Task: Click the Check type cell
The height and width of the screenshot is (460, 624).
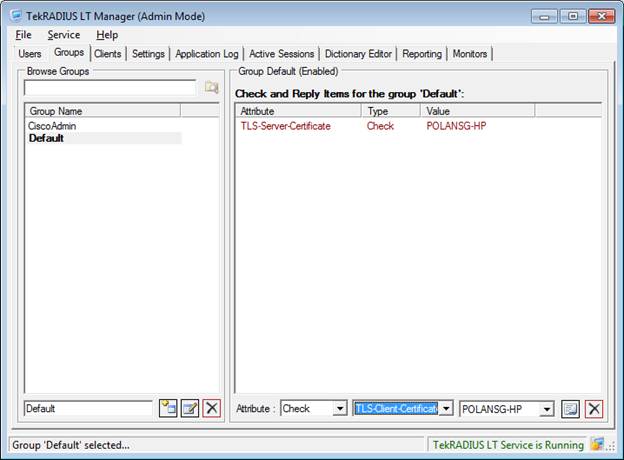Action: click(380, 126)
